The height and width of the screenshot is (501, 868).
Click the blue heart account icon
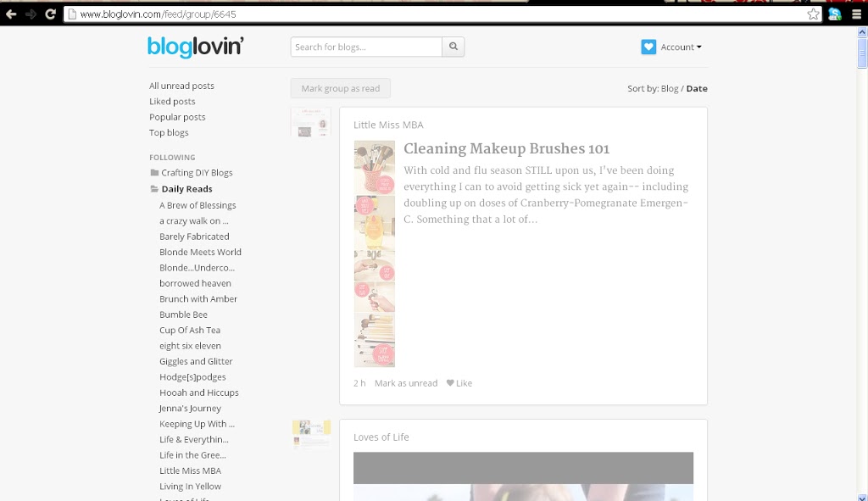pos(648,47)
